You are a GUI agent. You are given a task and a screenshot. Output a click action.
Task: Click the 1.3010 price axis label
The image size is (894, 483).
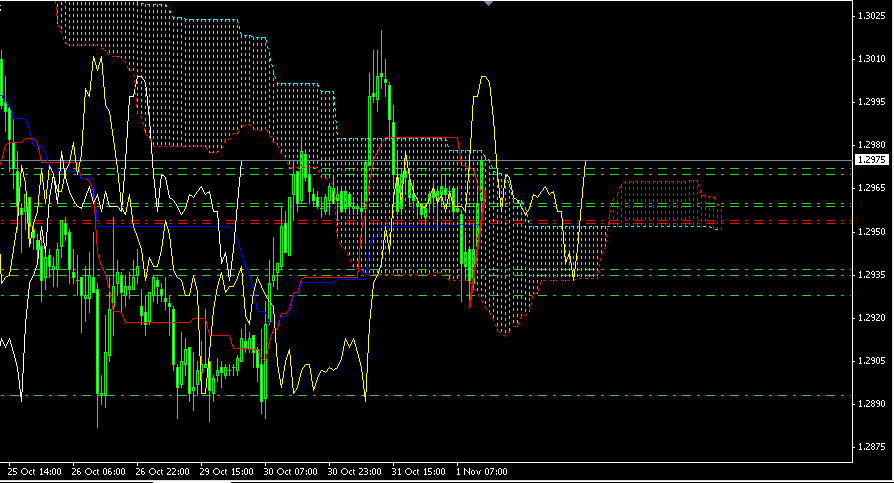(x=872, y=59)
